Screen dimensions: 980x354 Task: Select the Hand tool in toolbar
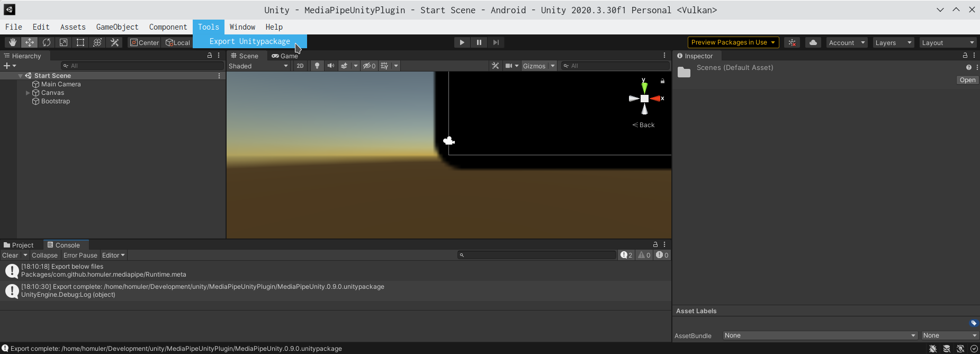(13, 42)
